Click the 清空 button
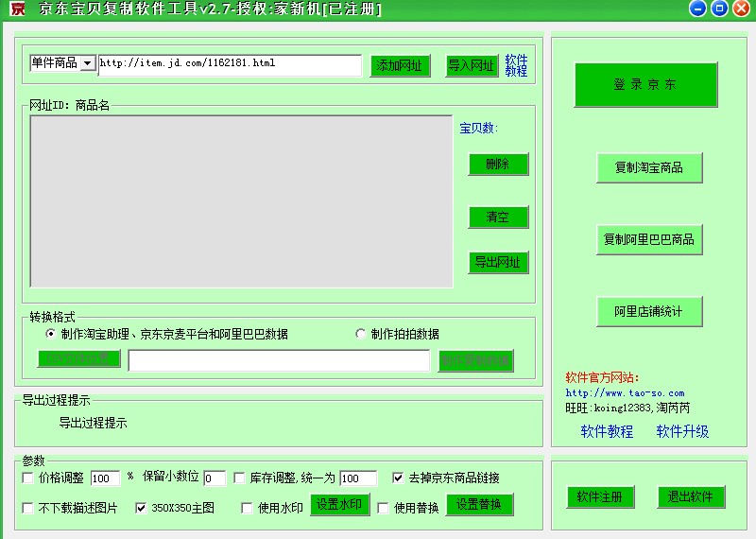 498,217
